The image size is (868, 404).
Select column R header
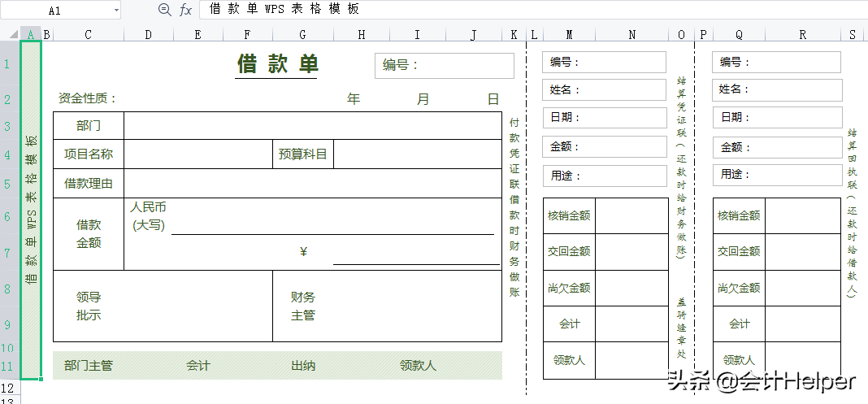[803, 35]
